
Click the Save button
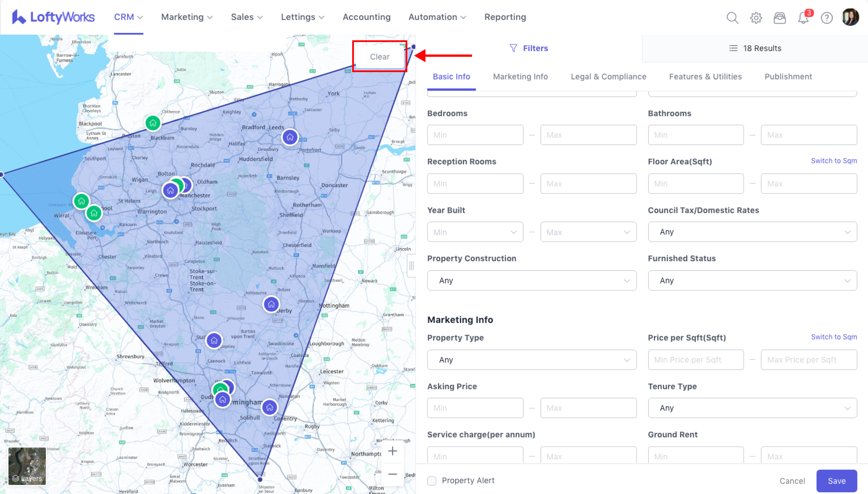click(836, 480)
